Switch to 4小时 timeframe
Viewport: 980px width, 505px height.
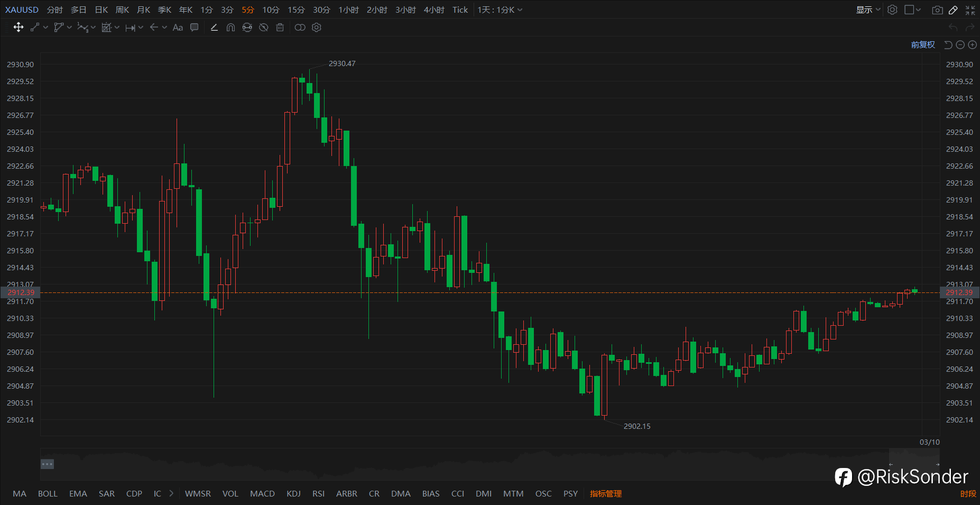[434, 10]
